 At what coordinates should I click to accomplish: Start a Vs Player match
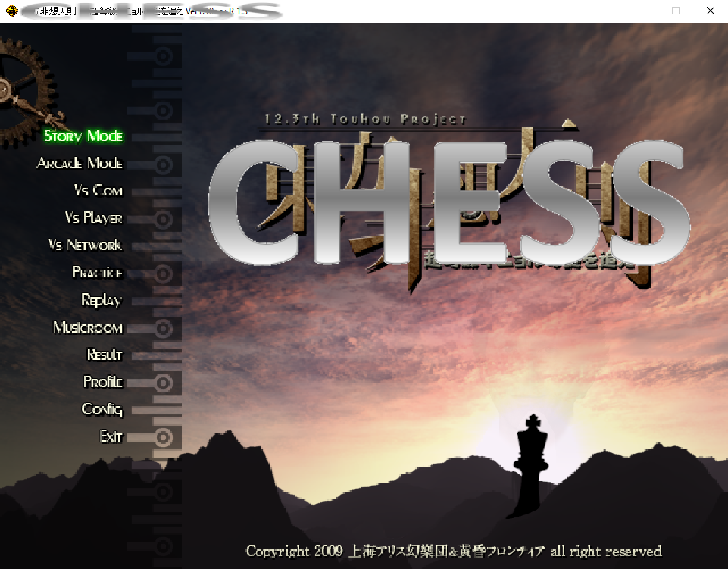[x=94, y=217]
